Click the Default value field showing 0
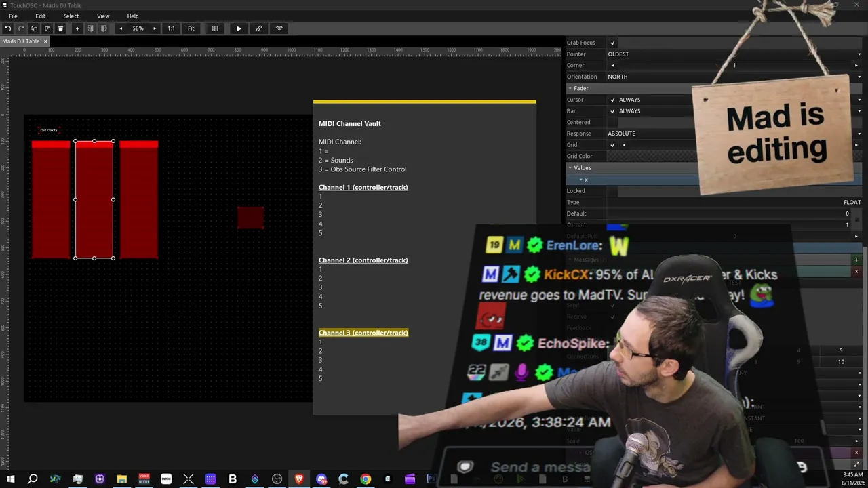 (729, 213)
